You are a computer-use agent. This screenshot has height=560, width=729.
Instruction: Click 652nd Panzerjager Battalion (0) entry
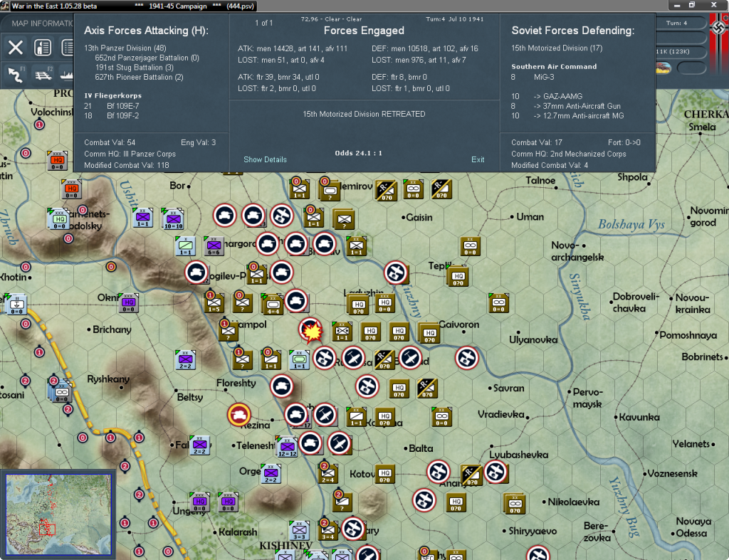point(147,58)
